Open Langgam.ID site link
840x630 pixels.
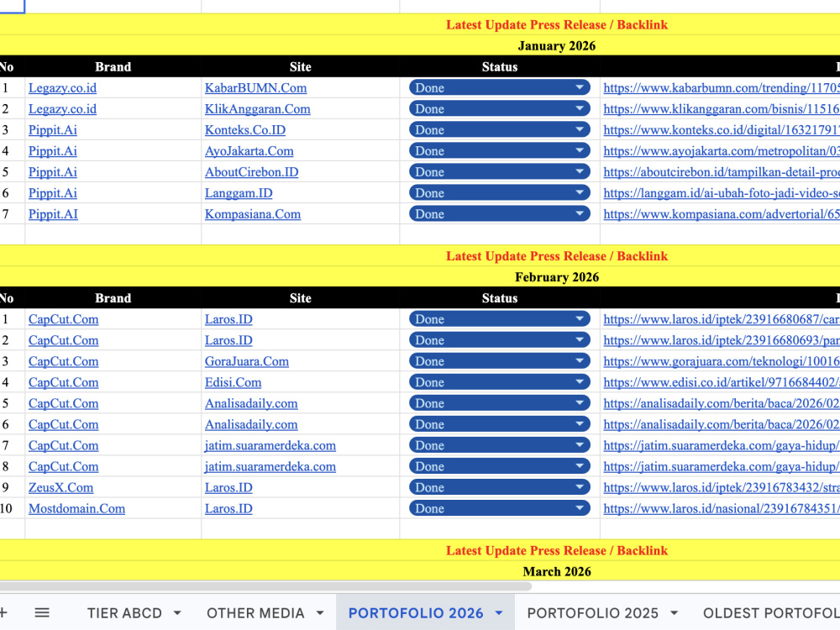[x=239, y=193]
